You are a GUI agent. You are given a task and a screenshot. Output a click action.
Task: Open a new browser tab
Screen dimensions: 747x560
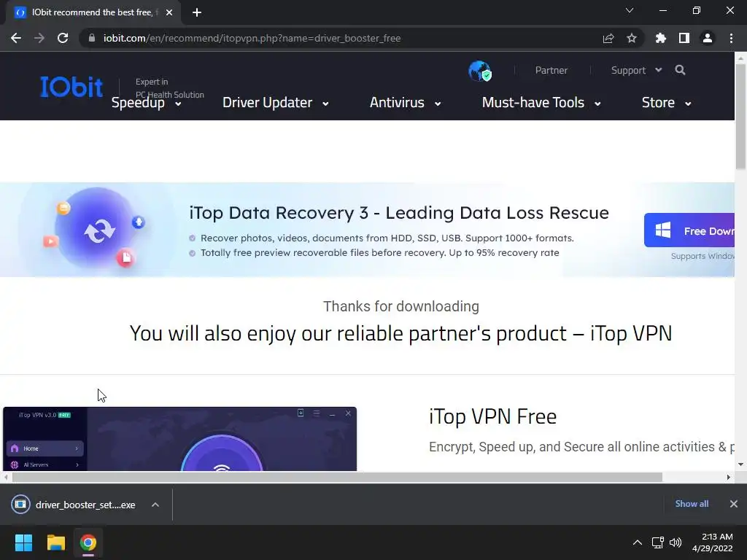click(x=197, y=12)
